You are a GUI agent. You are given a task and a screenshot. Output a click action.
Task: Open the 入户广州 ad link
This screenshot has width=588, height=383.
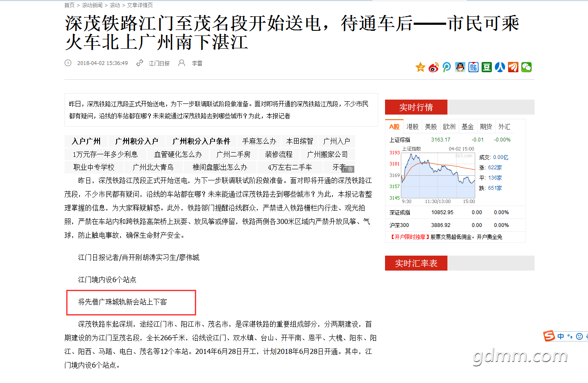(x=86, y=141)
